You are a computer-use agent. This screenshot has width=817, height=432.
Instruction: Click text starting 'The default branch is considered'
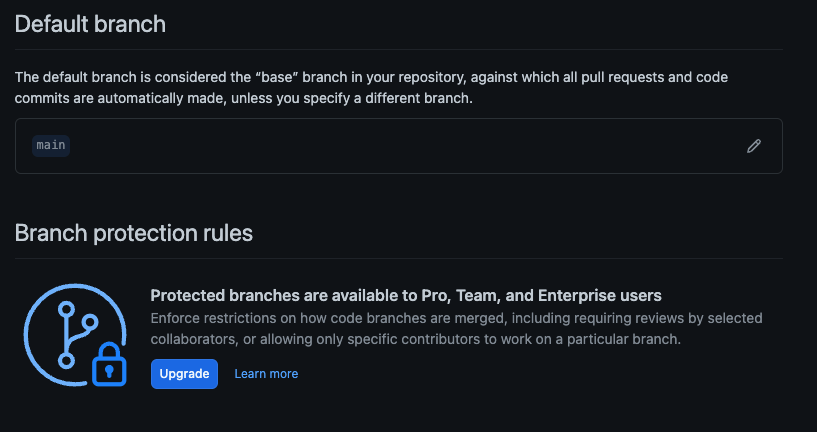[x=371, y=88]
